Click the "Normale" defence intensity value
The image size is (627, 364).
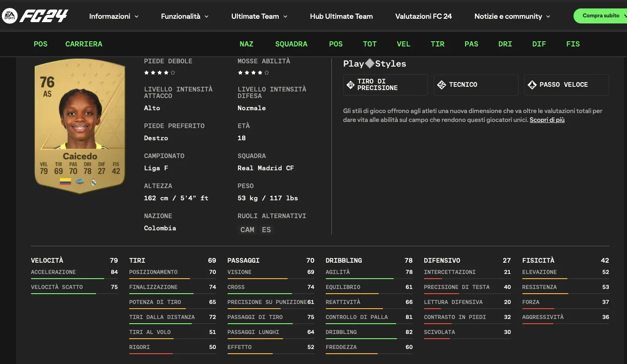click(252, 108)
